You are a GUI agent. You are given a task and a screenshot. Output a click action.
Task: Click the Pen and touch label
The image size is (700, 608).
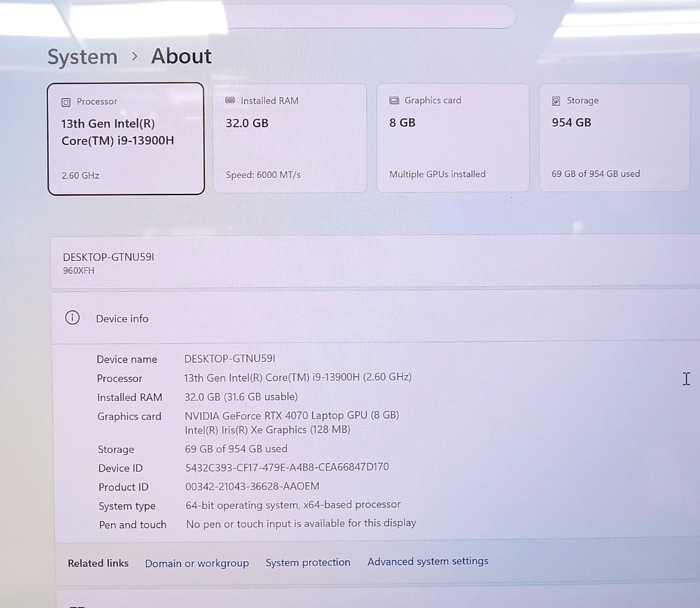click(133, 525)
